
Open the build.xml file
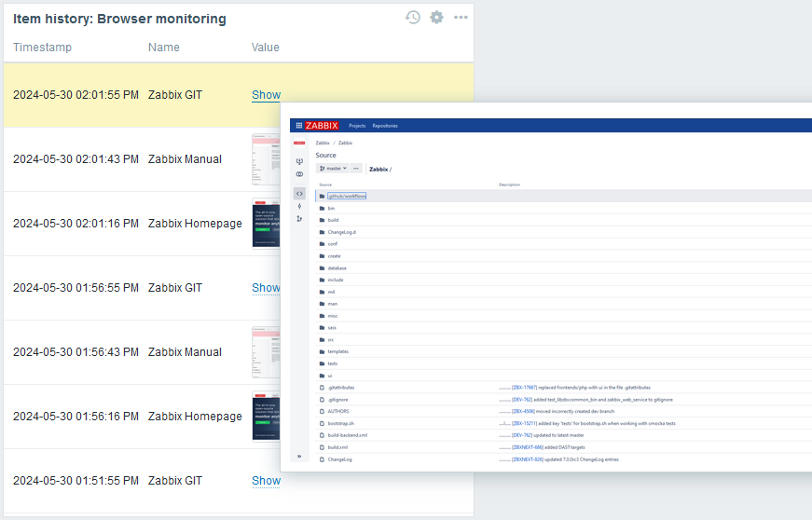tap(337, 447)
